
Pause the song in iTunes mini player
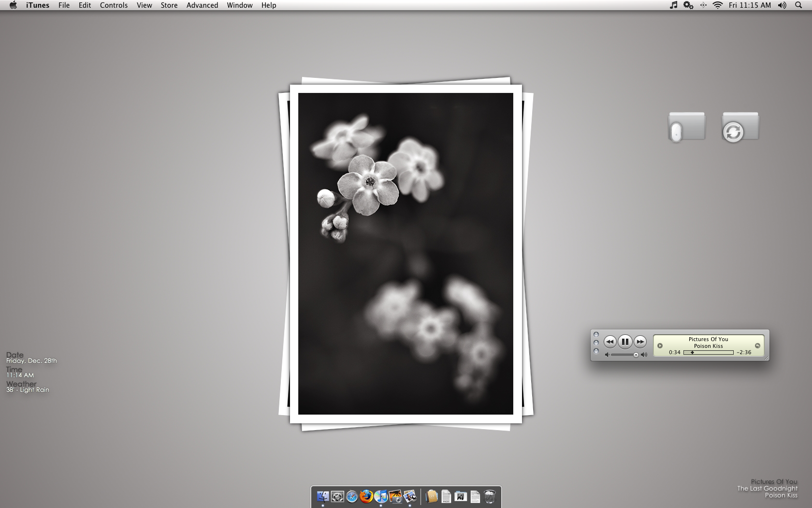pyautogui.click(x=625, y=342)
